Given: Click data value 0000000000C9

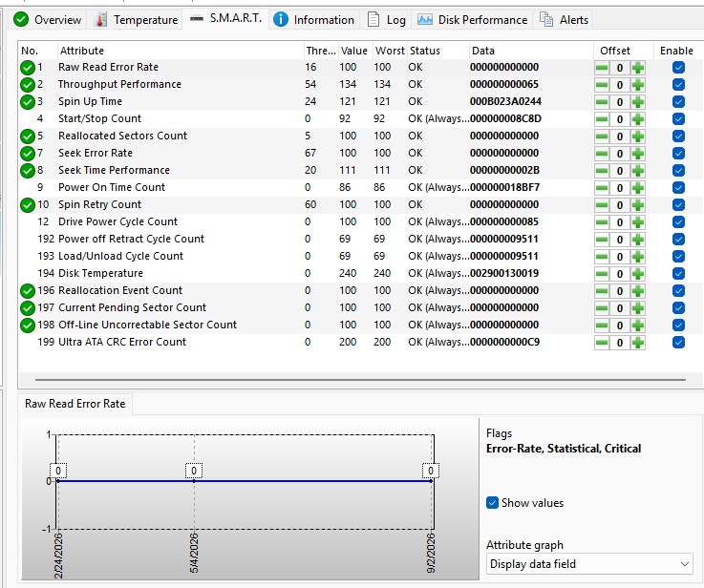Looking at the screenshot, I should tap(504, 342).
